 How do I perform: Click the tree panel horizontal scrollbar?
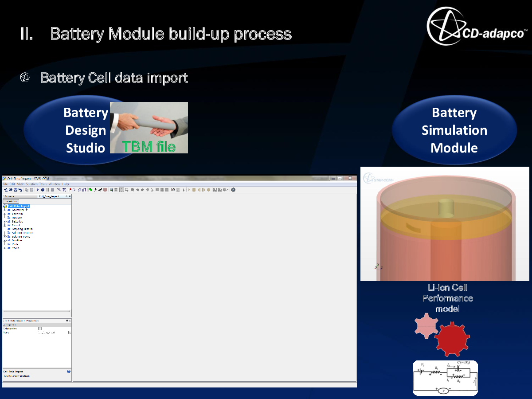point(37,311)
